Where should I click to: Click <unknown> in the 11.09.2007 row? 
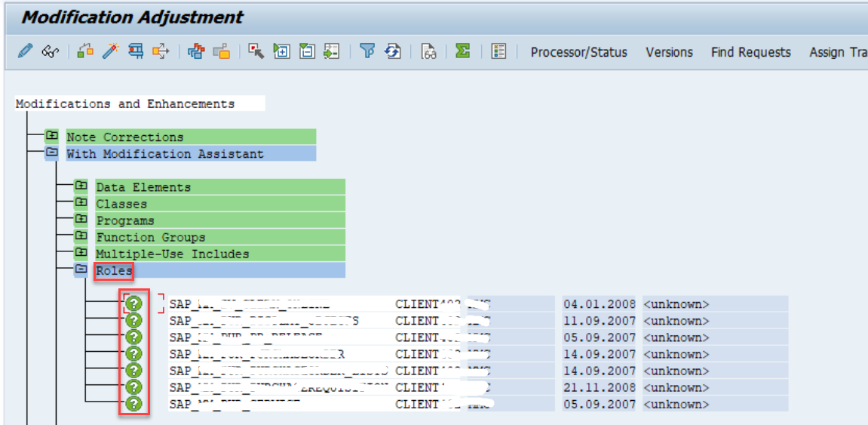tap(676, 320)
